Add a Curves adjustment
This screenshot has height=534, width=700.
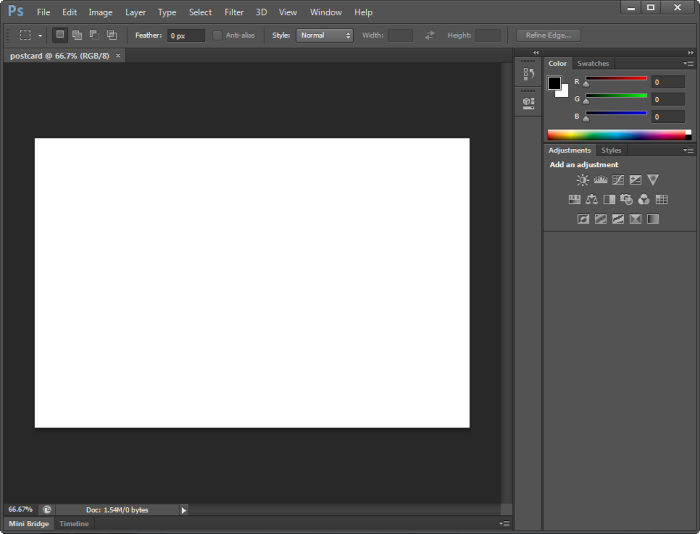tap(618, 180)
